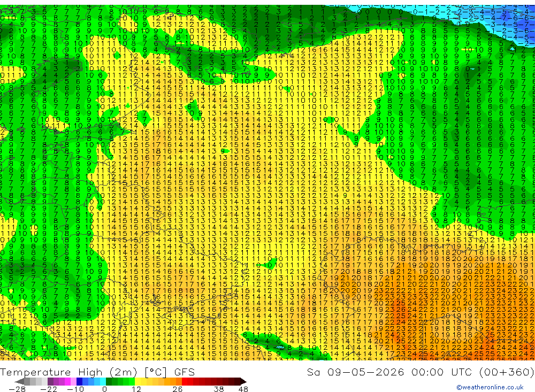This screenshot has width=535, height=392.
Task: Pick the cyan swatch left of label 0
Action: click(x=103, y=381)
